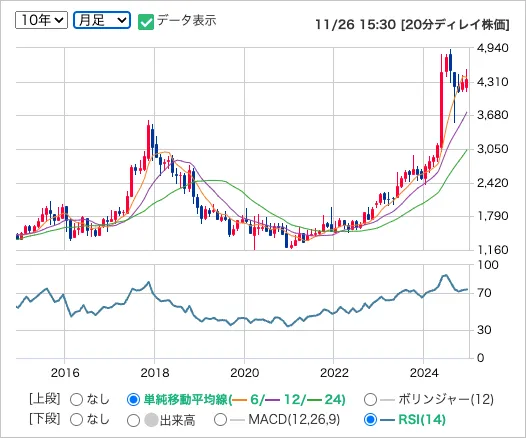
Task: Click the 1,160 price axis label
Action: pos(493,250)
